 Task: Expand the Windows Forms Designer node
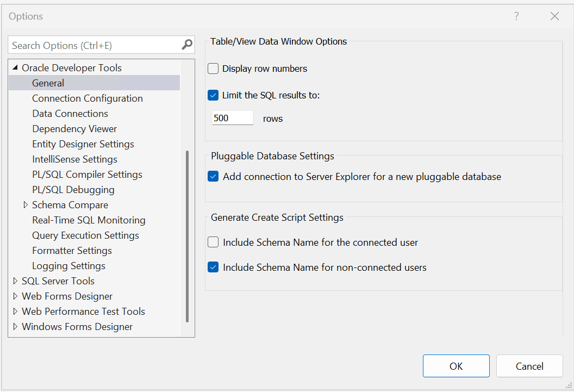point(15,326)
